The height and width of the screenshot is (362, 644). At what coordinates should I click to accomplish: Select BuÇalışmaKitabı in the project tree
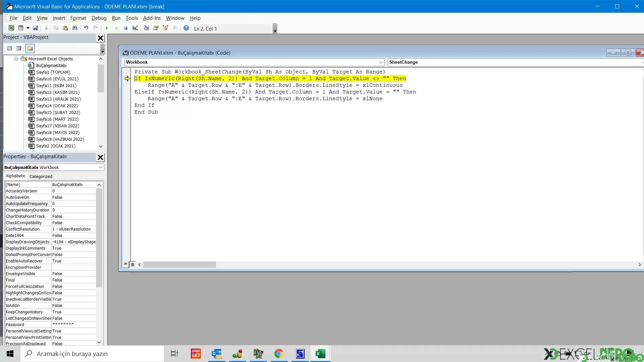click(x=51, y=65)
